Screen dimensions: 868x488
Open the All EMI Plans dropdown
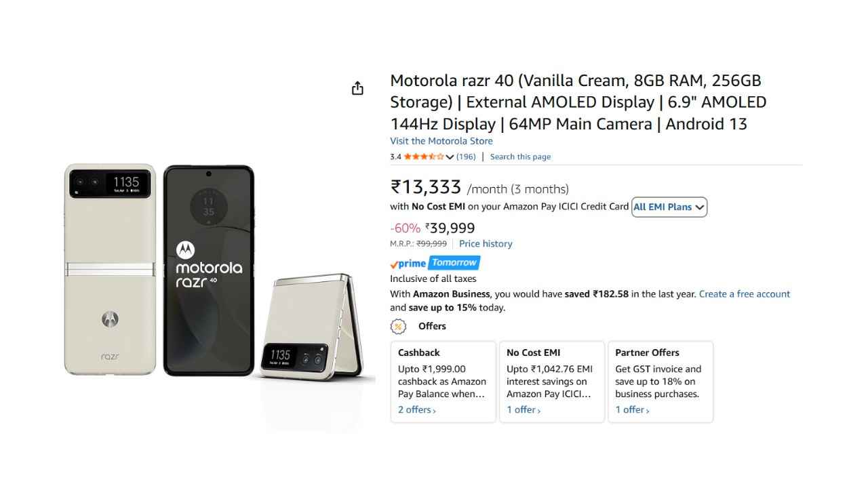click(669, 207)
